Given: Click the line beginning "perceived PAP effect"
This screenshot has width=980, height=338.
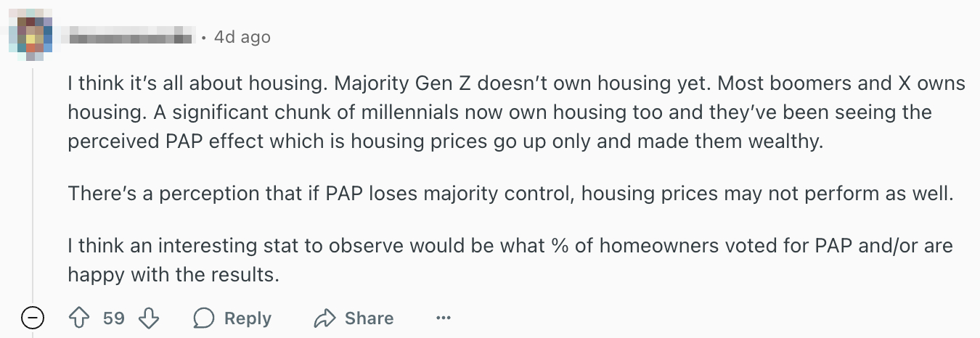Looking at the screenshot, I should (446, 140).
